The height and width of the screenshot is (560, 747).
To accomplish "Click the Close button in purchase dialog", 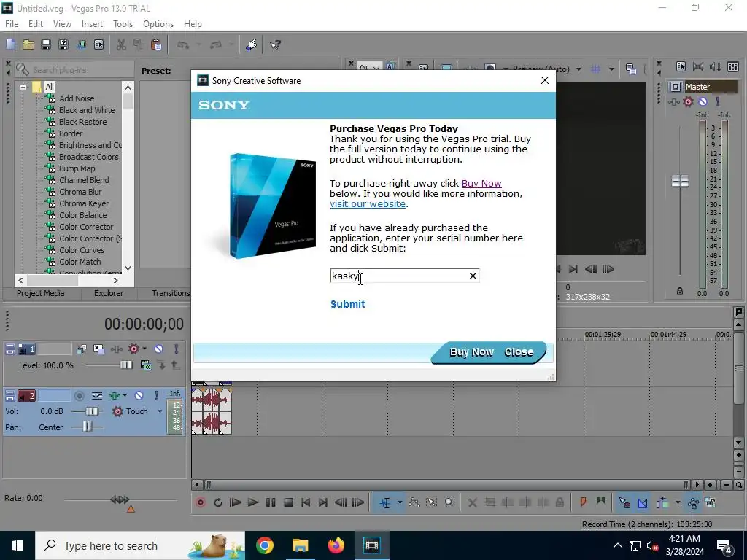I will 519,352.
